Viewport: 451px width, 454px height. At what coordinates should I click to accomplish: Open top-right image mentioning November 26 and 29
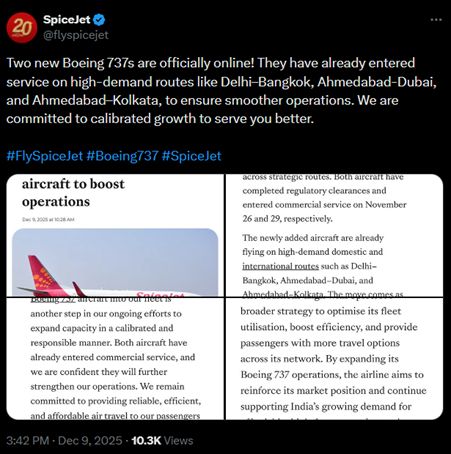(335, 235)
